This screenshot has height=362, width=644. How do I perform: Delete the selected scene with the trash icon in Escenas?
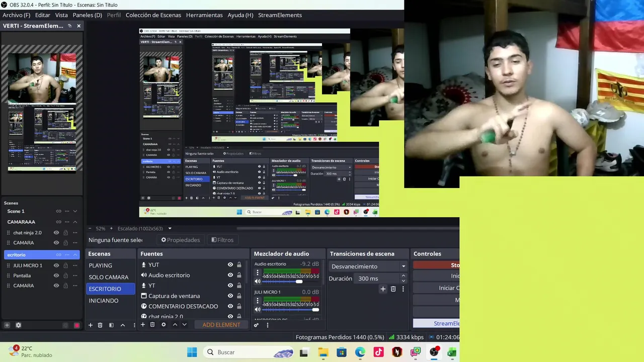100,325
